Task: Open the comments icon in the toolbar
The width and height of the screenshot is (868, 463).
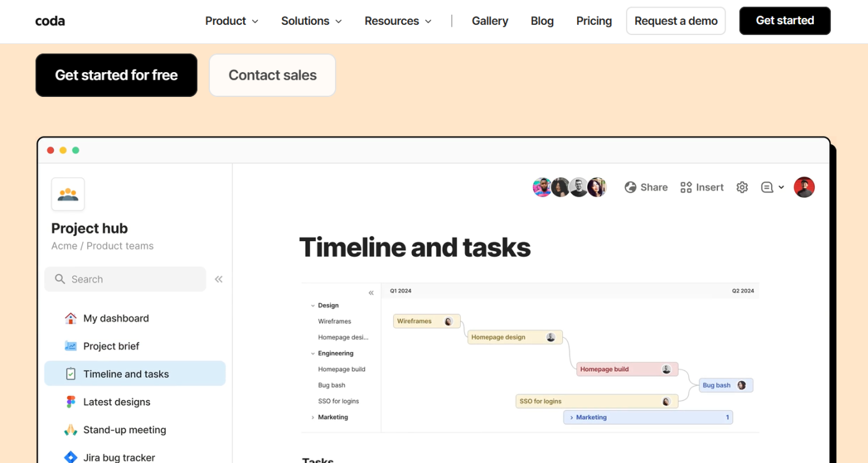Action: (767, 187)
